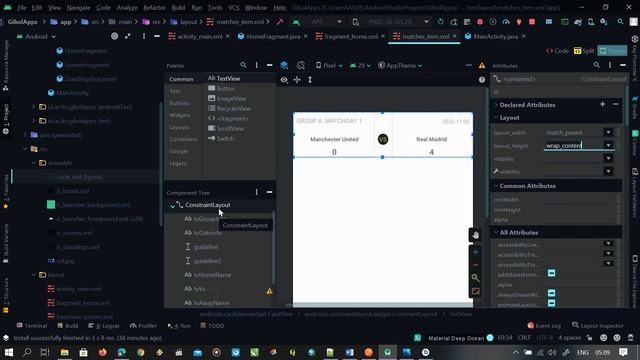
Task: Toggle the animateLayoutChanges attribute checkbox
Action: tap(551, 303)
